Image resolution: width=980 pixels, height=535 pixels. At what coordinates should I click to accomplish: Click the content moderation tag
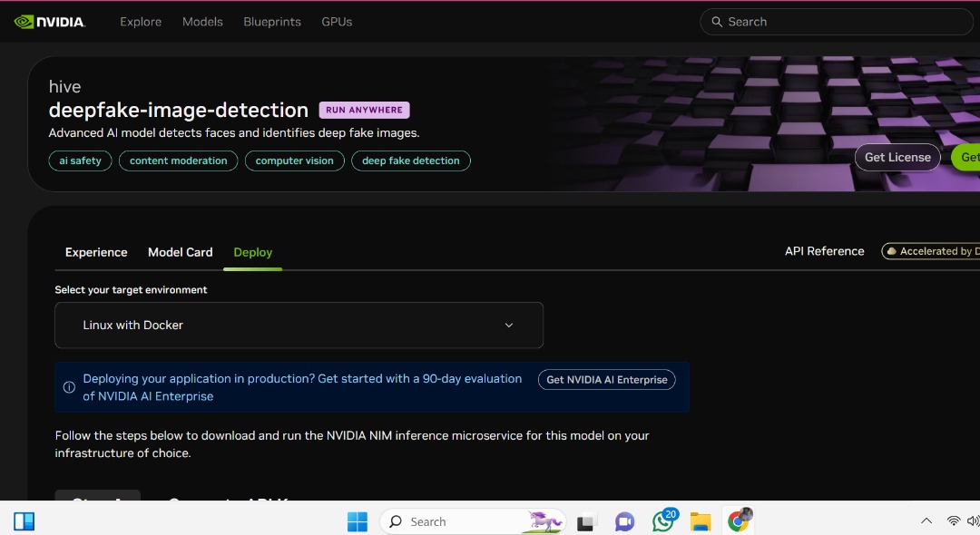(x=178, y=160)
